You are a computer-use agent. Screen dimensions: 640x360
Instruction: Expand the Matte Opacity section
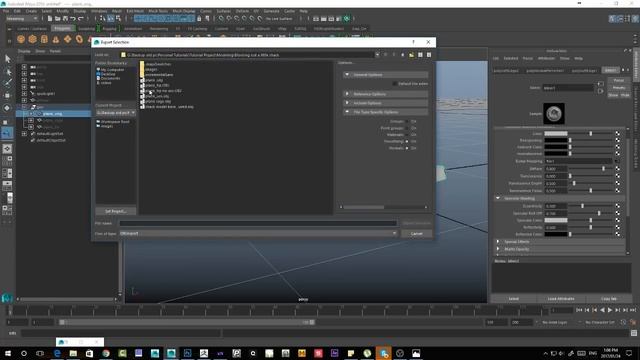[x=498, y=249]
